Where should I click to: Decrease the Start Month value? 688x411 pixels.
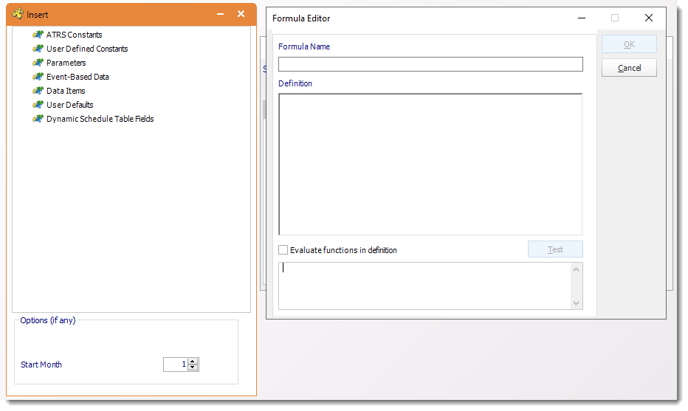pos(193,367)
